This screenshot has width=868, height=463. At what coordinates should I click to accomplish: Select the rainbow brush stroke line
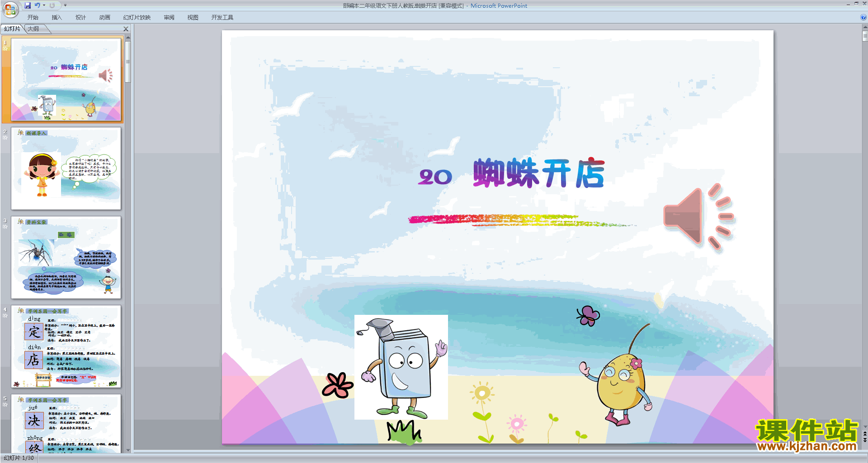522,220
